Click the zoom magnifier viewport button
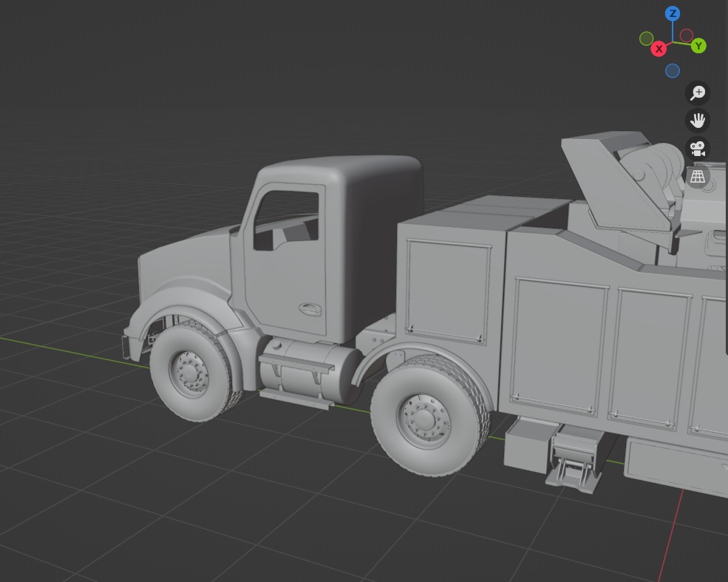The image size is (728, 582). (x=698, y=93)
